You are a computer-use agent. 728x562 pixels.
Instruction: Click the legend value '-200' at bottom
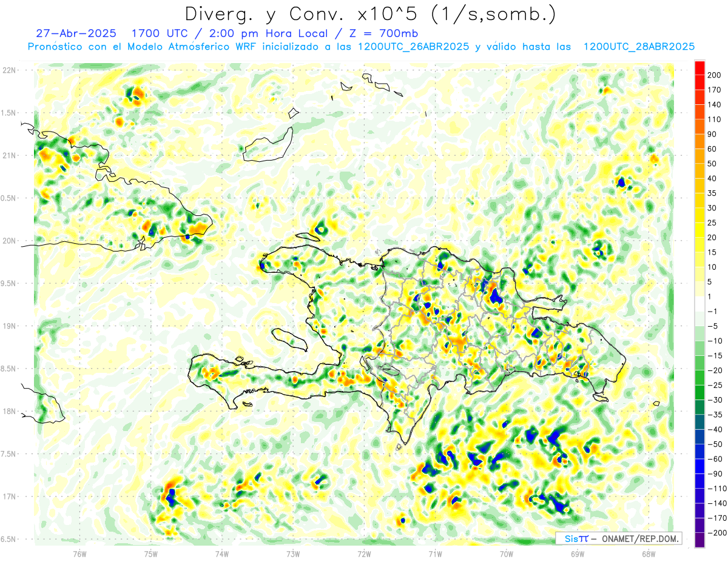718,532
